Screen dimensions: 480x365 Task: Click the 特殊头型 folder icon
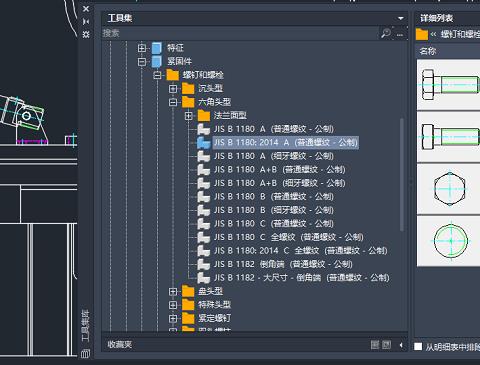pos(188,305)
